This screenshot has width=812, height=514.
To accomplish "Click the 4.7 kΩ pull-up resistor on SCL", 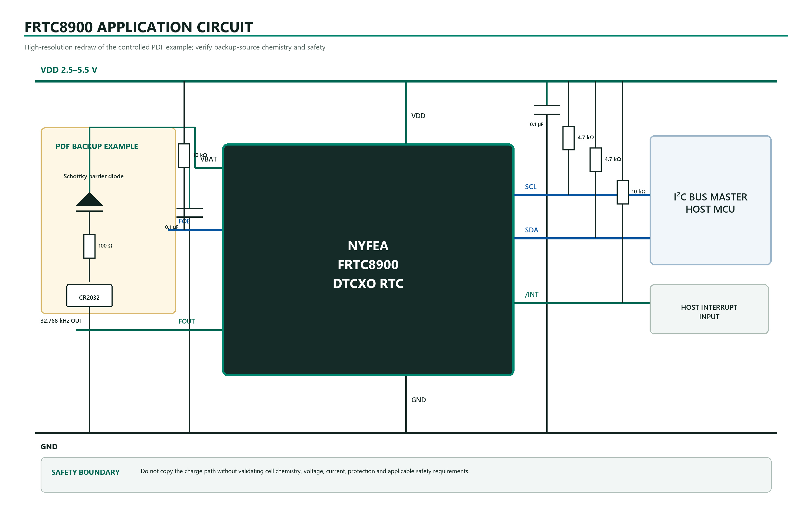I will coord(568,138).
